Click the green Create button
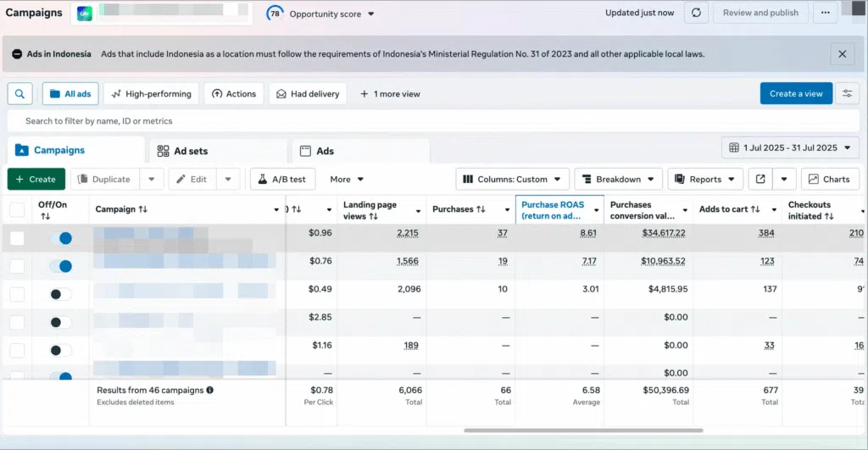Image resolution: width=868 pixels, height=450 pixels. pos(36,179)
